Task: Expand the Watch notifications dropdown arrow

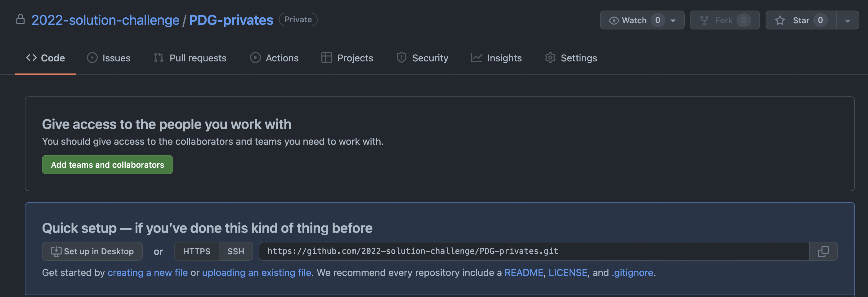Action: 673,20
